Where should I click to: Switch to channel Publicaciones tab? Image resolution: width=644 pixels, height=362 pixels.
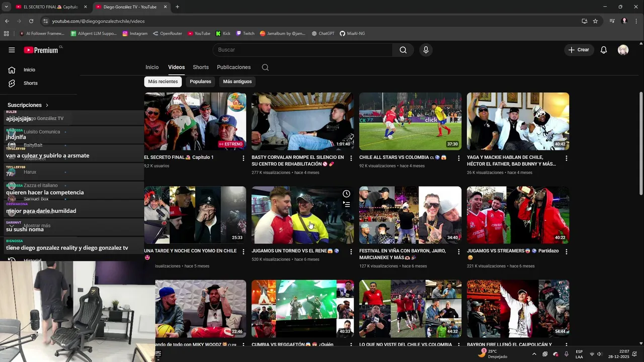(x=233, y=67)
